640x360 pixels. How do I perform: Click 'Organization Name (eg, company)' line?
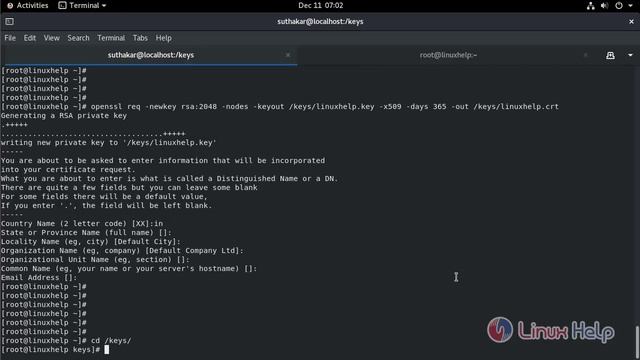tap(122, 251)
